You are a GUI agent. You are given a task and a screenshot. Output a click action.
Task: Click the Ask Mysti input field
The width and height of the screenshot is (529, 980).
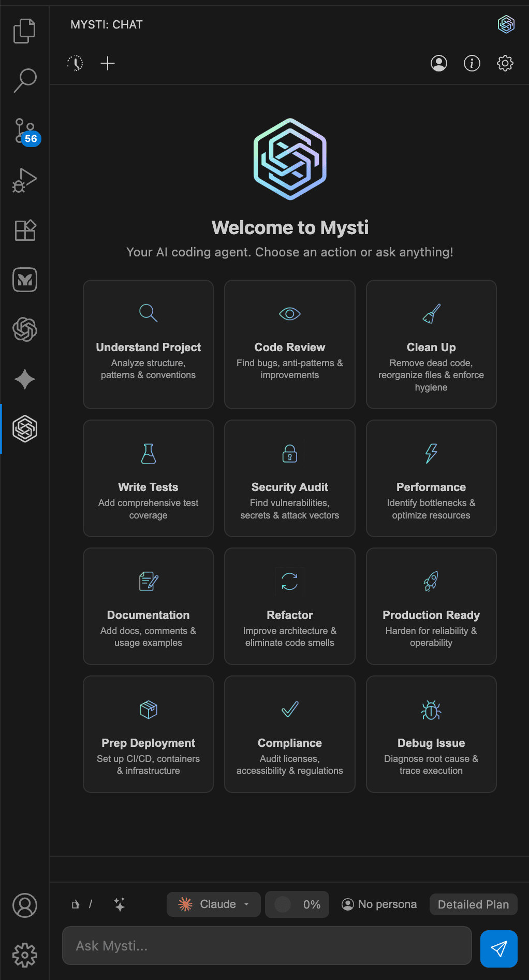(267, 946)
